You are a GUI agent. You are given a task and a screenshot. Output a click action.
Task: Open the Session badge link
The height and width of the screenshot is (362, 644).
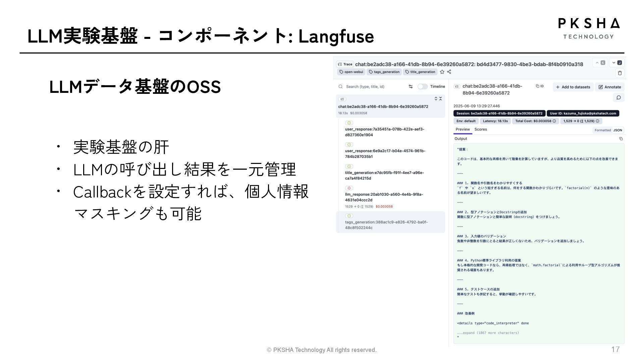pyautogui.click(x=499, y=113)
